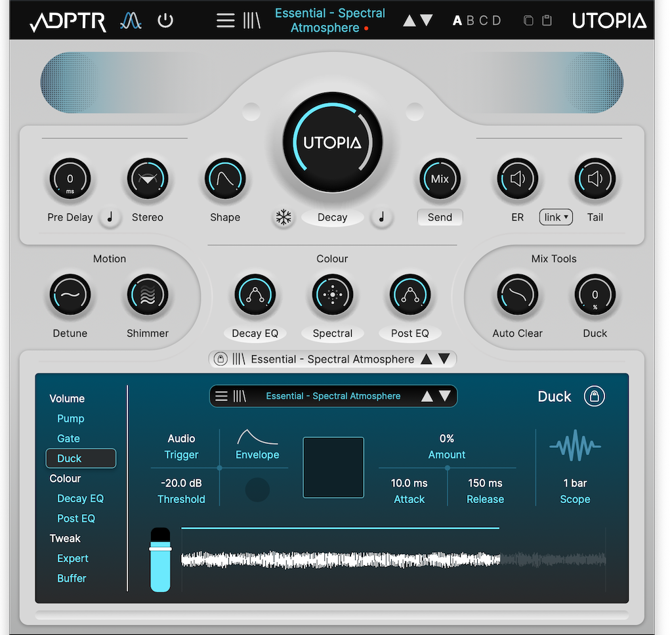Viewport: 672px width, 635px height.
Task: Click the Decay EQ knob
Action: click(255, 295)
